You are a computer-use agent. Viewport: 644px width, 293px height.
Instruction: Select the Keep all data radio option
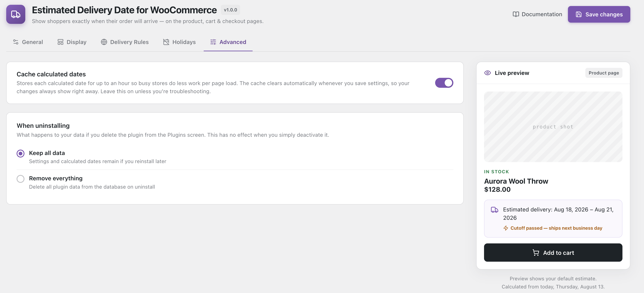point(21,153)
